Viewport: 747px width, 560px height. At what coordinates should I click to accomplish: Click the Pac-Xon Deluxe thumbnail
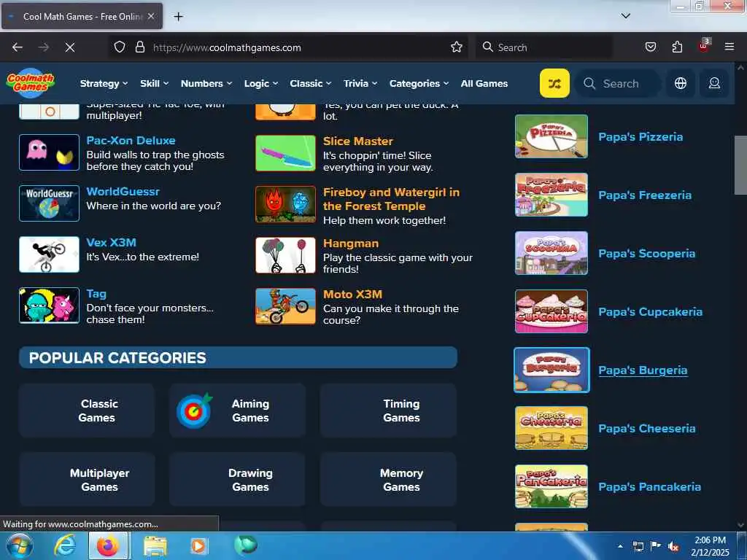pos(49,152)
